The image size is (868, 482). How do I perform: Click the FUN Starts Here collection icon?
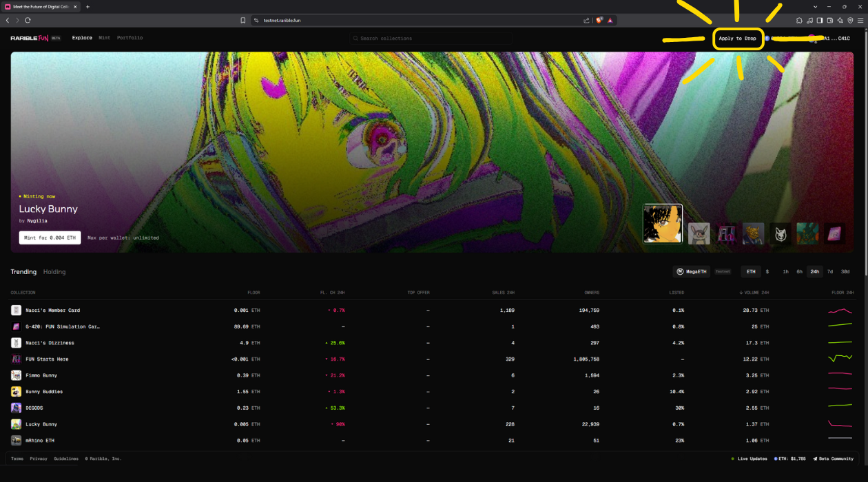coord(16,359)
